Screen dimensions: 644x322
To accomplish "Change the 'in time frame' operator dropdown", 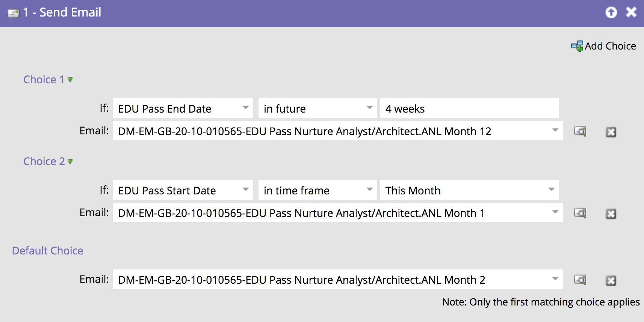I will [369, 190].
